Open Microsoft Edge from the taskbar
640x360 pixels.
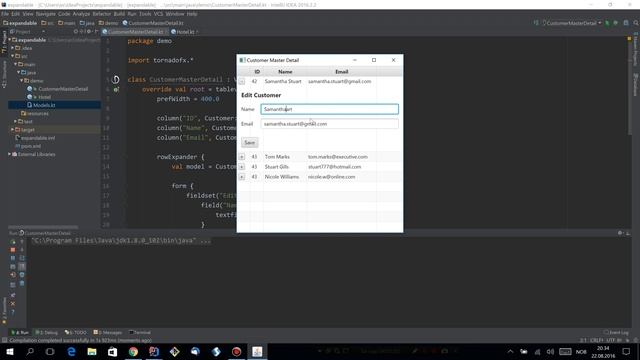pyautogui.click(x=71, y=351)
